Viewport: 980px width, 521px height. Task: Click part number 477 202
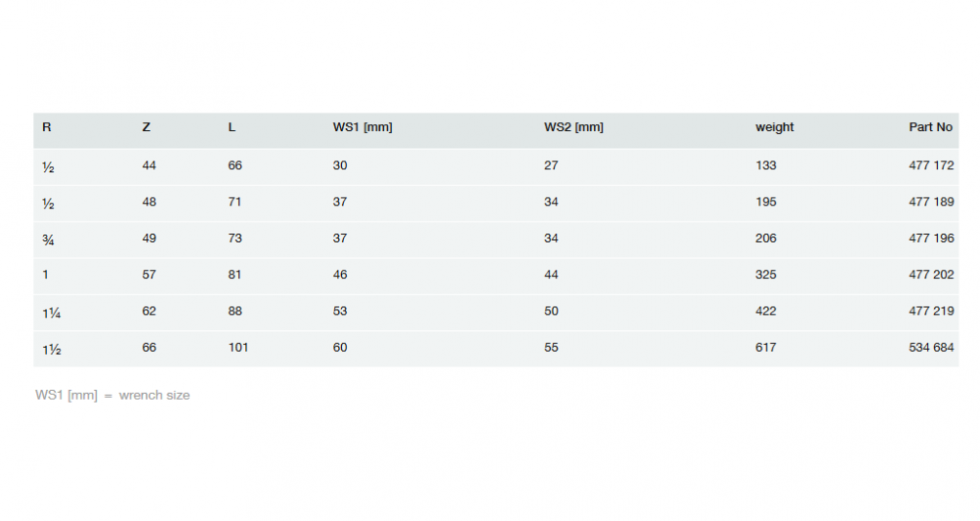coord(931,275)
